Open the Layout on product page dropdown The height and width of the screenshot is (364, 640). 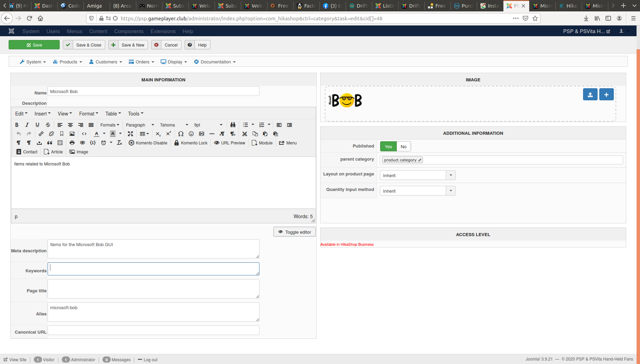pyautogui.click(x=417, y=175)
